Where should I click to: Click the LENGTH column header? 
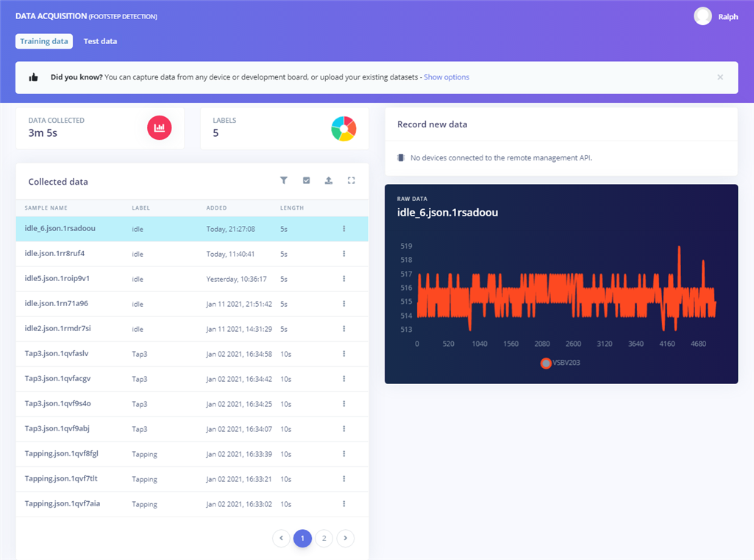coord(292,208)
